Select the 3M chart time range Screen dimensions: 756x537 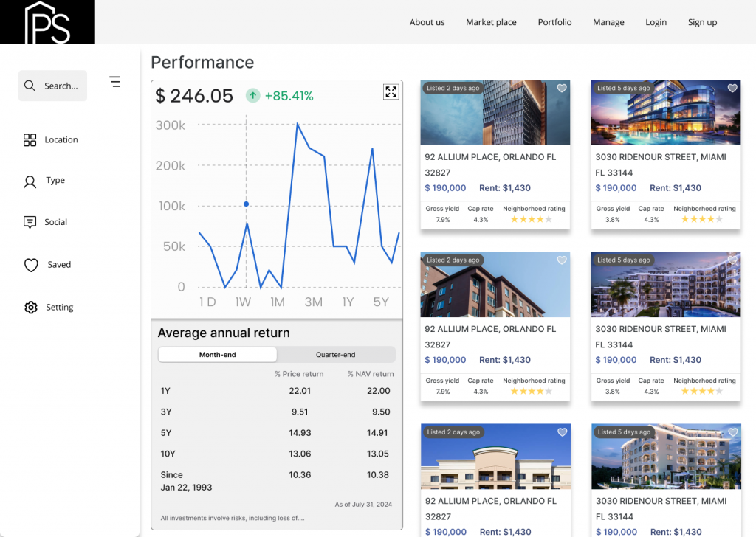pos(313,302)
